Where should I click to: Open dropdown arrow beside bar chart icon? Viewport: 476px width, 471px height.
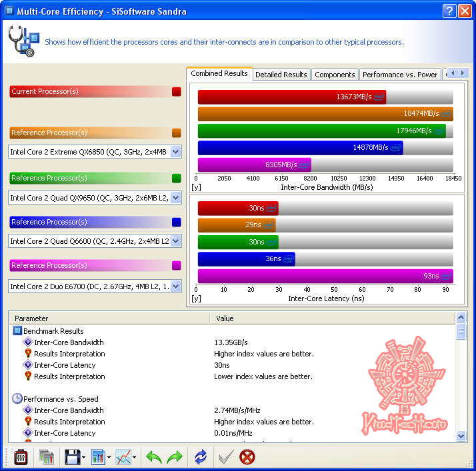tap(109, 458)
